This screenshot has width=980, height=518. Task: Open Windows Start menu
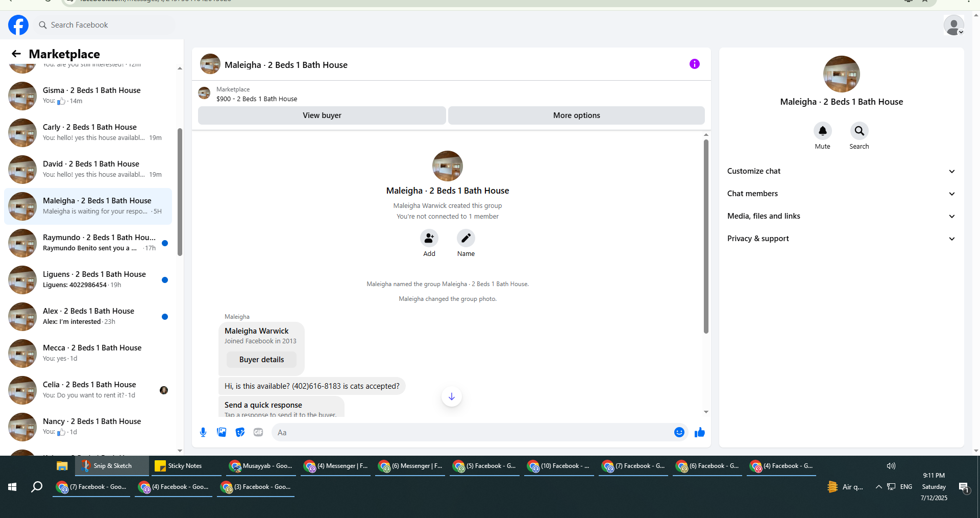tap(13, 487)
